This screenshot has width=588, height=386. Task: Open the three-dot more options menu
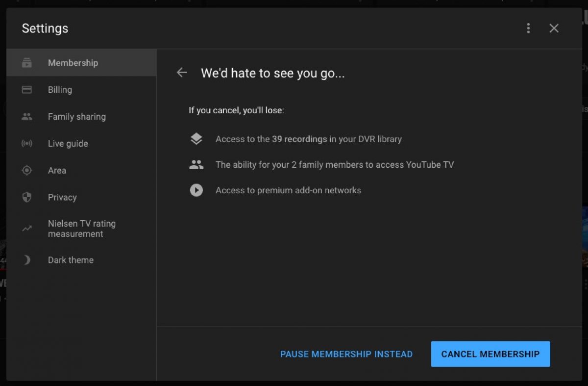(528, 28)
